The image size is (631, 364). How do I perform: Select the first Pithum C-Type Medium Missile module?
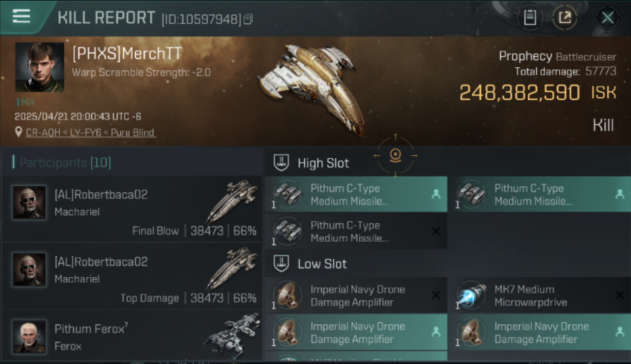[356, 194]
